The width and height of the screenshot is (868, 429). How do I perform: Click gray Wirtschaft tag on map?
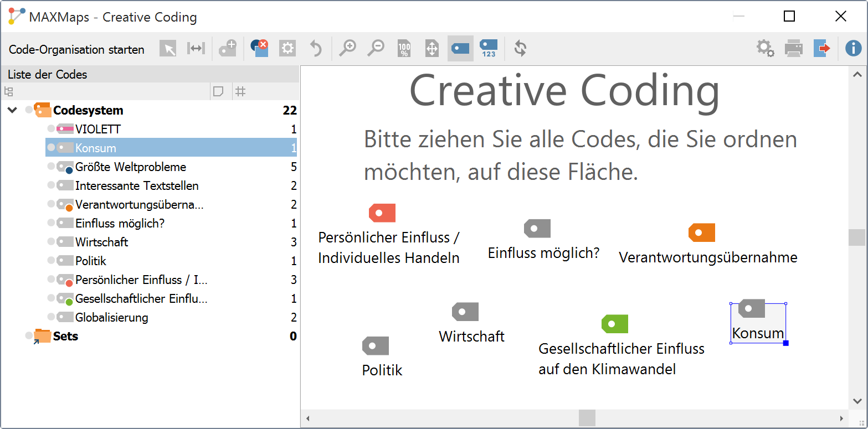tap(465, 312)
